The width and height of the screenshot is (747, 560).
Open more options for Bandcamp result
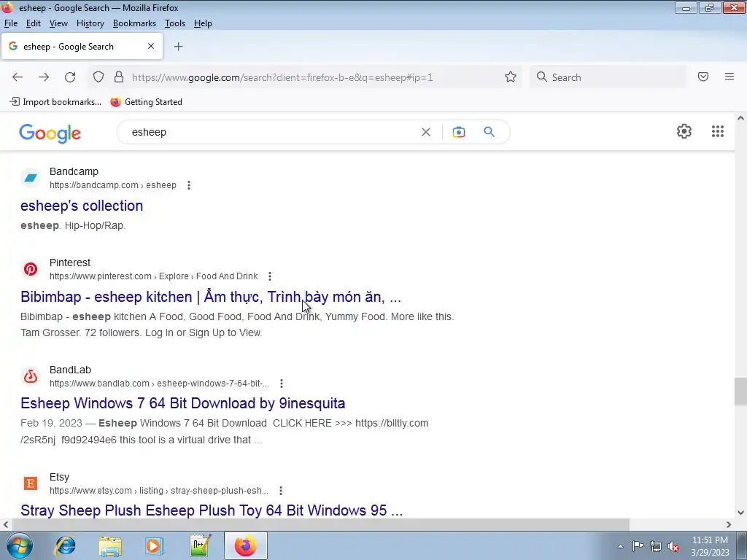coord(189,185)
